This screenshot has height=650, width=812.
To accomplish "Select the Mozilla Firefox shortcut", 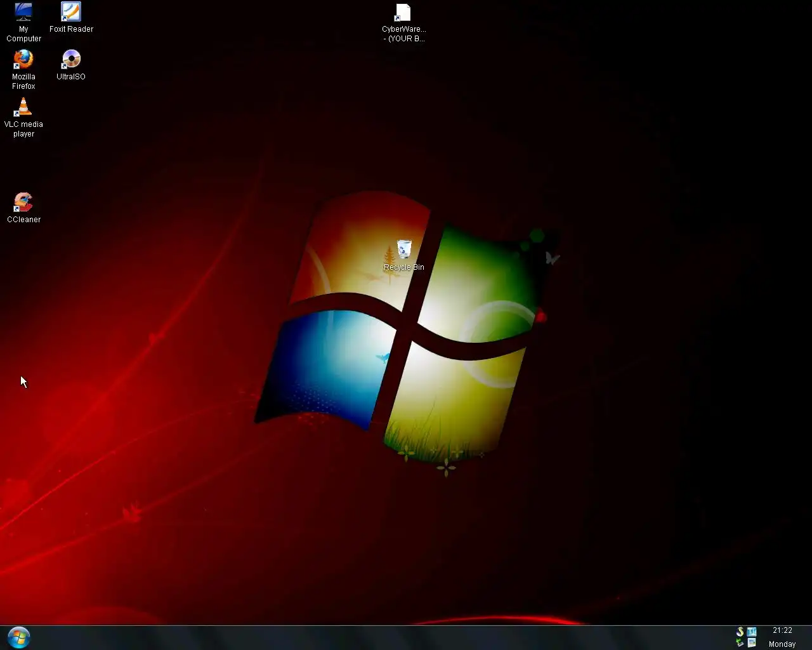I will (23, 69).
